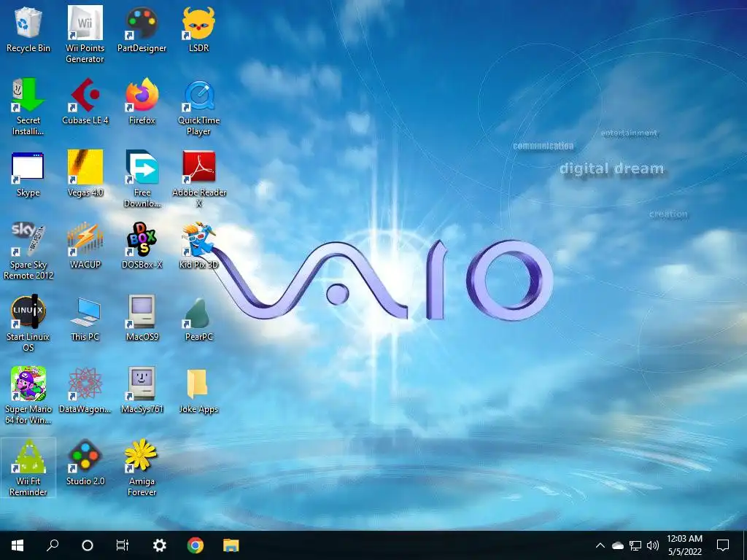Click the Amiga Forever icon
Image resolution: width=747 pixels, height=560 pixels.
click(142, 456)
